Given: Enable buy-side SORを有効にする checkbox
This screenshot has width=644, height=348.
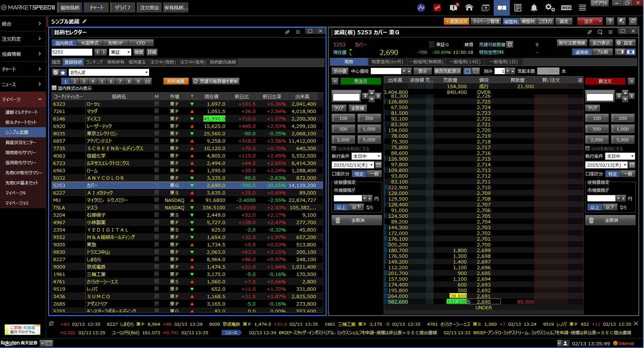Looking at the screenshot, I should pos(588,148).
